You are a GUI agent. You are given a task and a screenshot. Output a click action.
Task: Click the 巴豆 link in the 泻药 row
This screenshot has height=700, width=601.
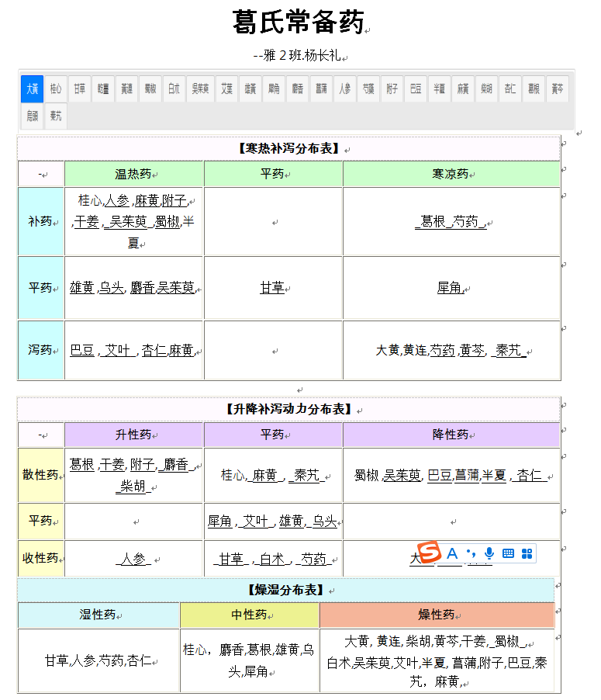82,351
